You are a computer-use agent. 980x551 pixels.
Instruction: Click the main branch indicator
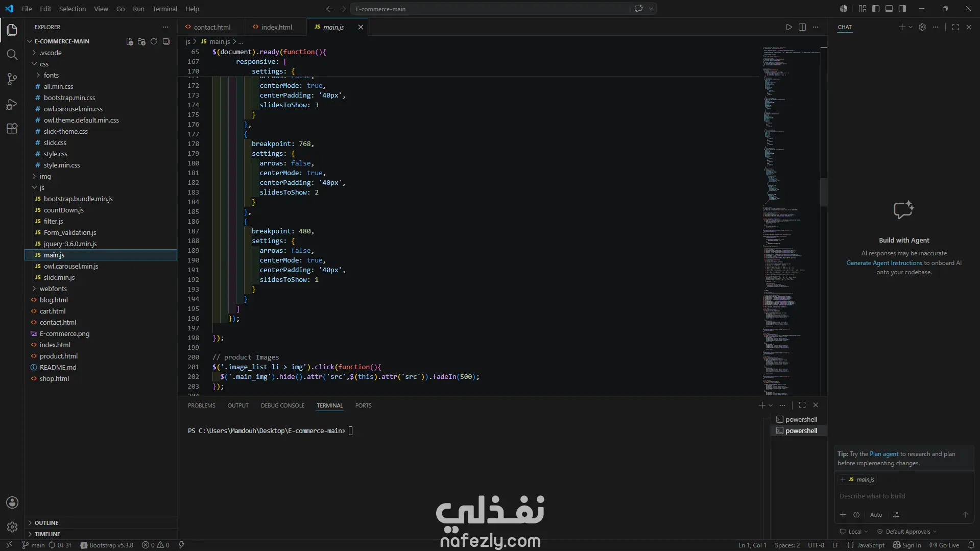point(33,545)
